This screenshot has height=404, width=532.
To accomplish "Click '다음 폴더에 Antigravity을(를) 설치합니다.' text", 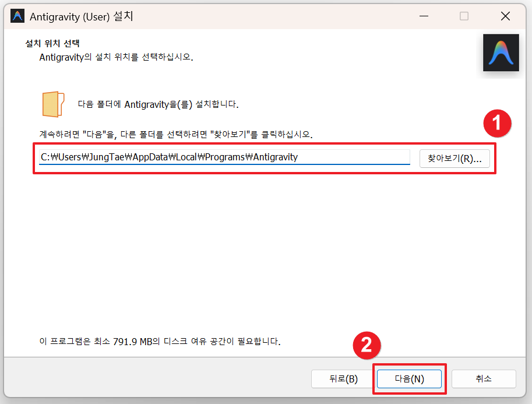I will pyautogui.click(x=158, y=104).
